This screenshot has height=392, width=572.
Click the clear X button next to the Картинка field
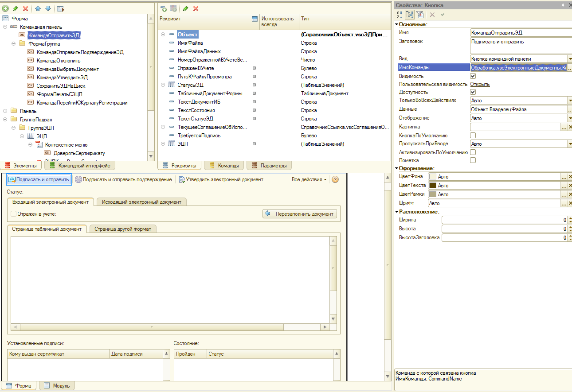(570, 127)
